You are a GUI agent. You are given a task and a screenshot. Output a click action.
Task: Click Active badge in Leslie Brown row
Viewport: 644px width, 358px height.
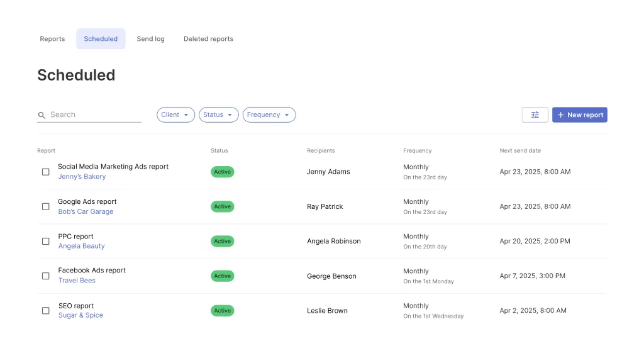point(222,311)
